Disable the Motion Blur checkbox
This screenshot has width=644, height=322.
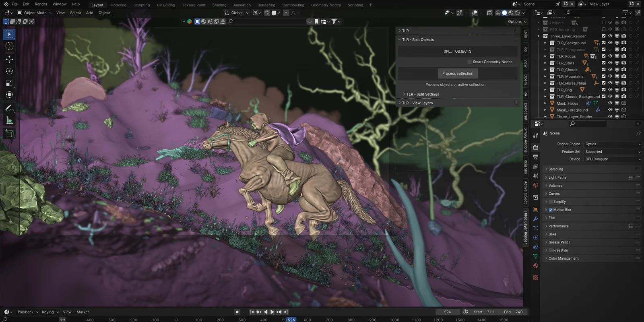551,210
